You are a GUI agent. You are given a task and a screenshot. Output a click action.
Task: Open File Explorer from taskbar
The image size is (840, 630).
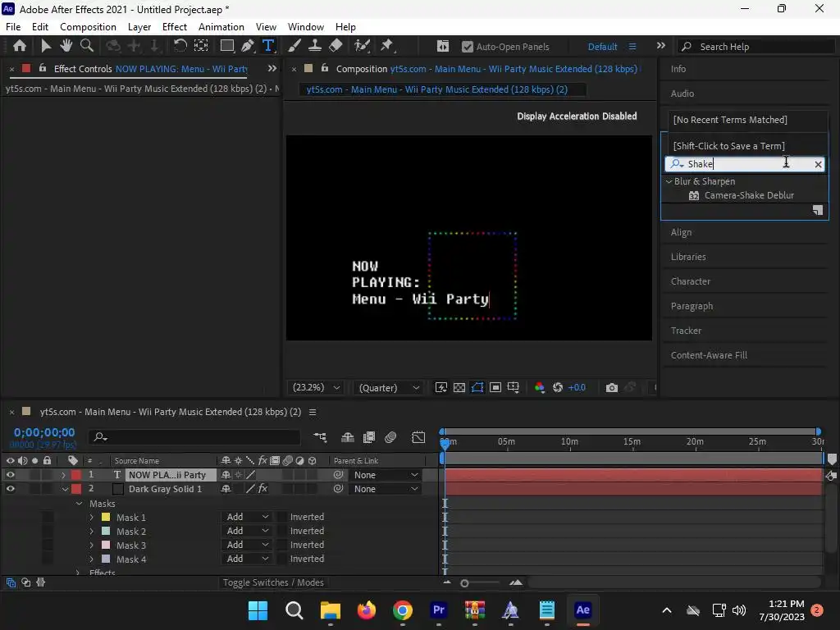coord(331,610)
